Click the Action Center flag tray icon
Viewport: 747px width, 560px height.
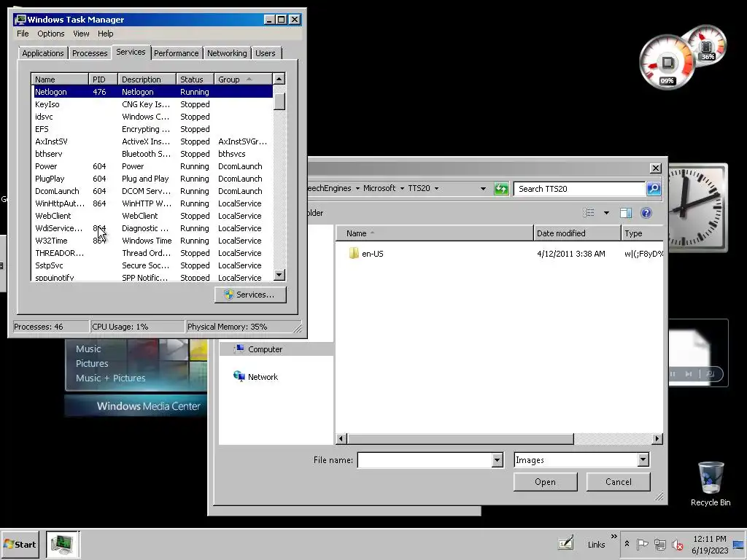click(642, 544)
